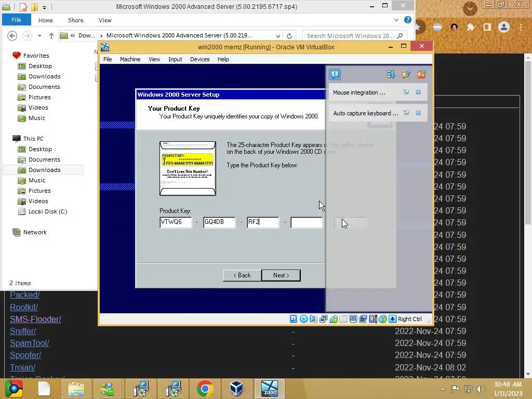Click the volume icon in system tray
Screen dimensions: 532x399
pos(480,389)
